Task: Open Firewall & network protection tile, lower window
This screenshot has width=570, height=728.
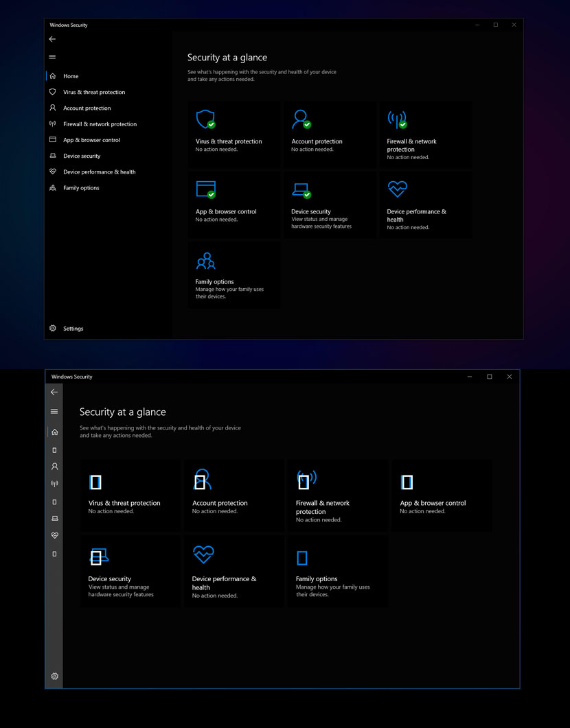Action: pos(338,495)
